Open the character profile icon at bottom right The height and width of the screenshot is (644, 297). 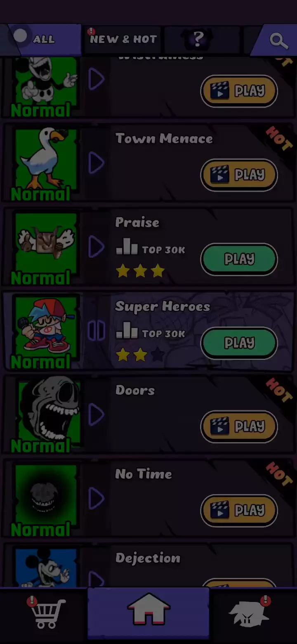point(249,613)
